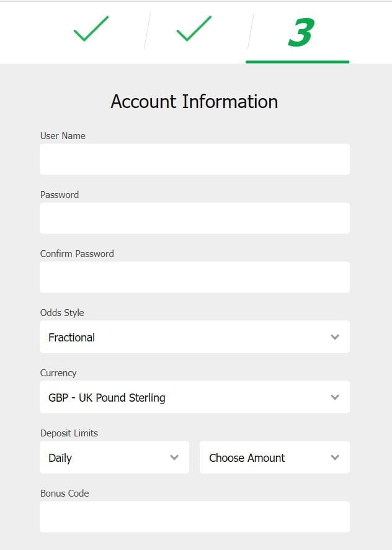Click the chevron arrow beside Daily
392x550 pixels.
(174, 458)
